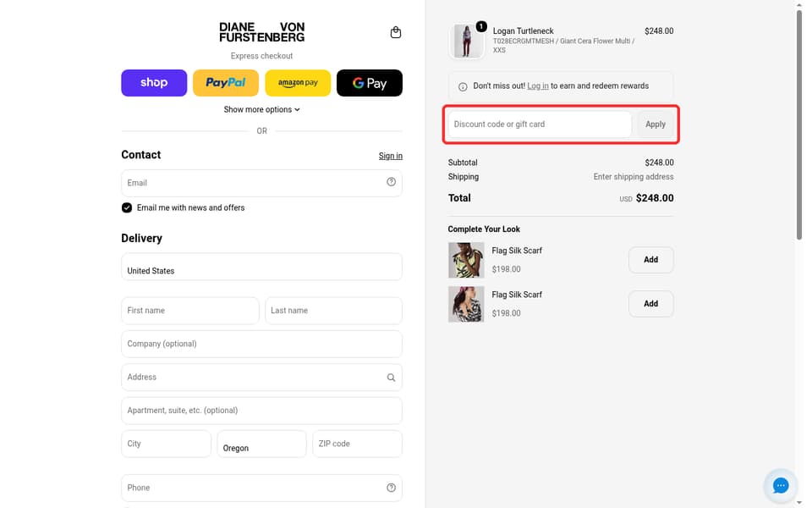Click the Complete Your Look heading
Viewport: 812px width, 508px height.
coord(484,229)
